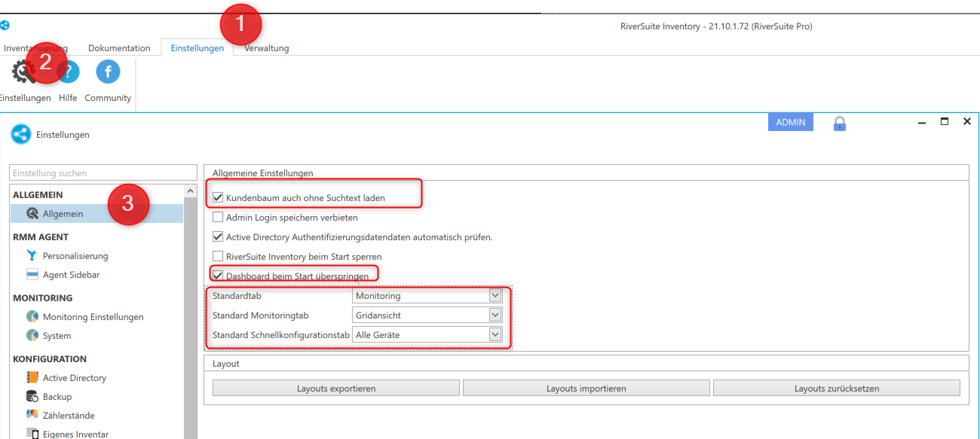This screenshot has height=439, width=980.
Task: Click the blue share logo beside the Einstellungen window title
Action: point(21,134)
